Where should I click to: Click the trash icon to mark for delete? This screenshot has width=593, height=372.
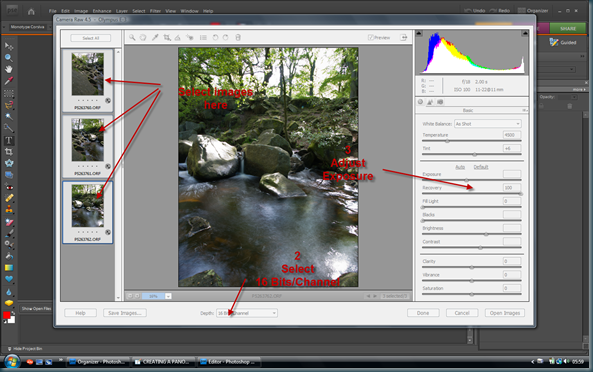pyautogui.click(x=238, y=37)
